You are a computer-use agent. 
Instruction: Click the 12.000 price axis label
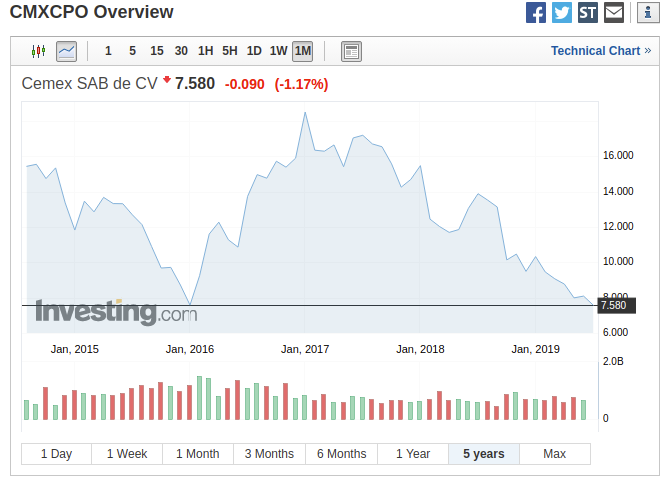tap(618, 226)
